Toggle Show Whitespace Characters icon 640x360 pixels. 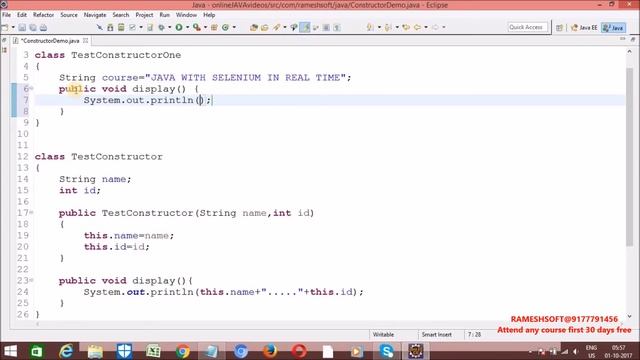[x=337, y=27]
